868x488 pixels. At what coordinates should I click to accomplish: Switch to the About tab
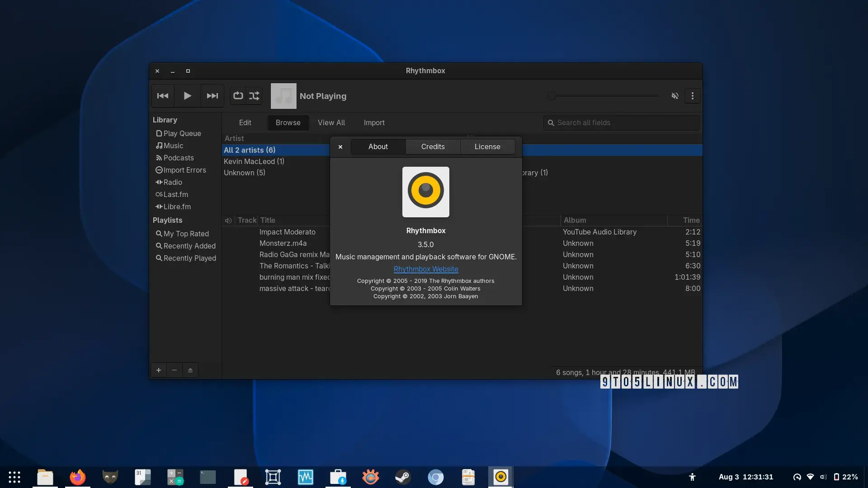pyautogui.click(x=378, y=146)
